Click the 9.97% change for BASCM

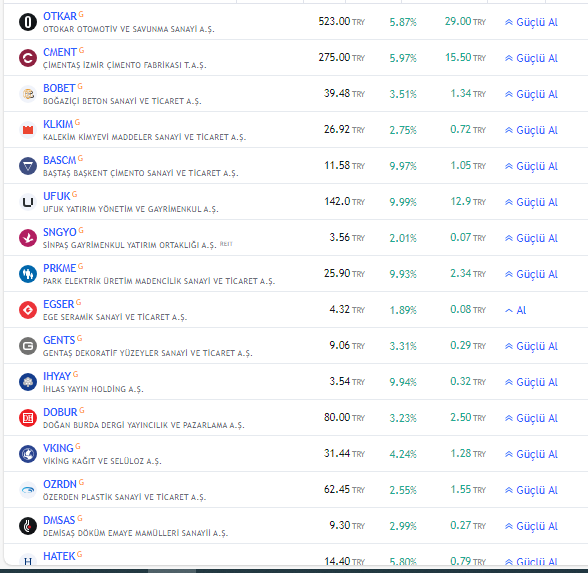(403, 166)
